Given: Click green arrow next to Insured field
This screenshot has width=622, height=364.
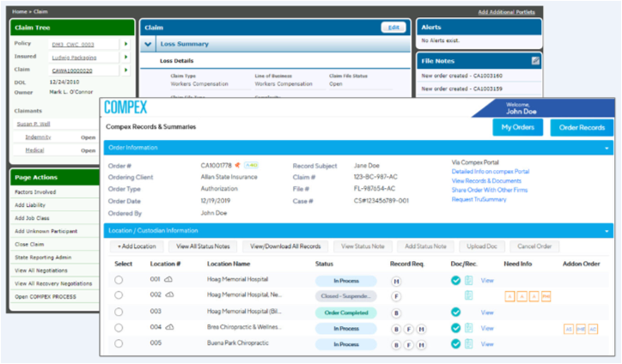Looking at the screenshot, I should [x=125, y=58].
